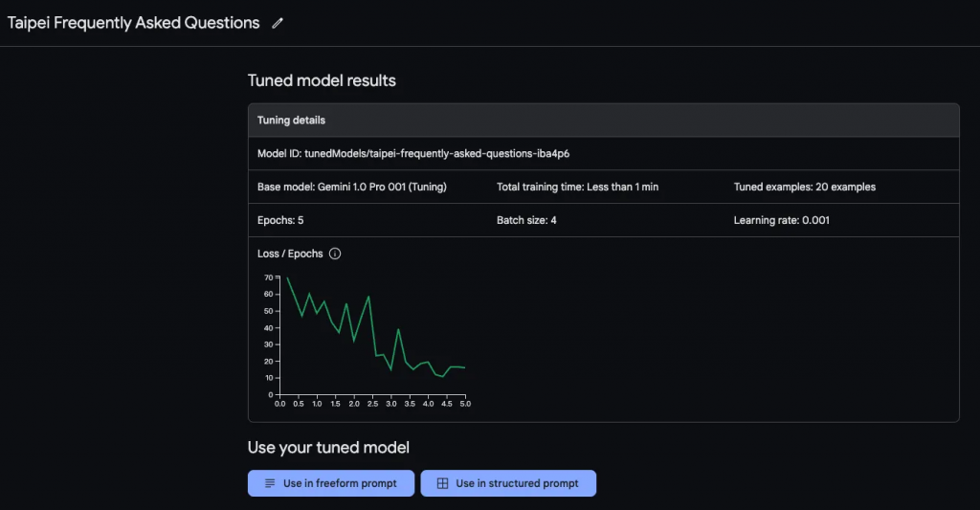Click the Use your tuned model heading
980x510 pixels.
(x=328, y=447)
